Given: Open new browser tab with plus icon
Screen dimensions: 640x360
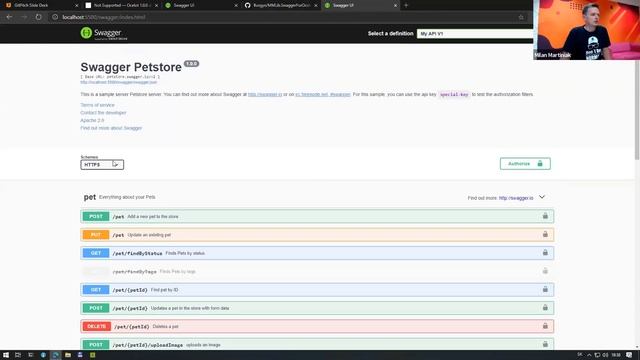Looking at the screenshot, I should tap(406, 5).
